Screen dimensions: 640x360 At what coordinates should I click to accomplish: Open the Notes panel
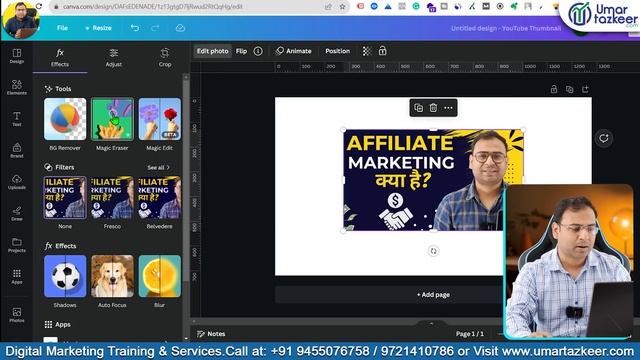pos(211,334)
